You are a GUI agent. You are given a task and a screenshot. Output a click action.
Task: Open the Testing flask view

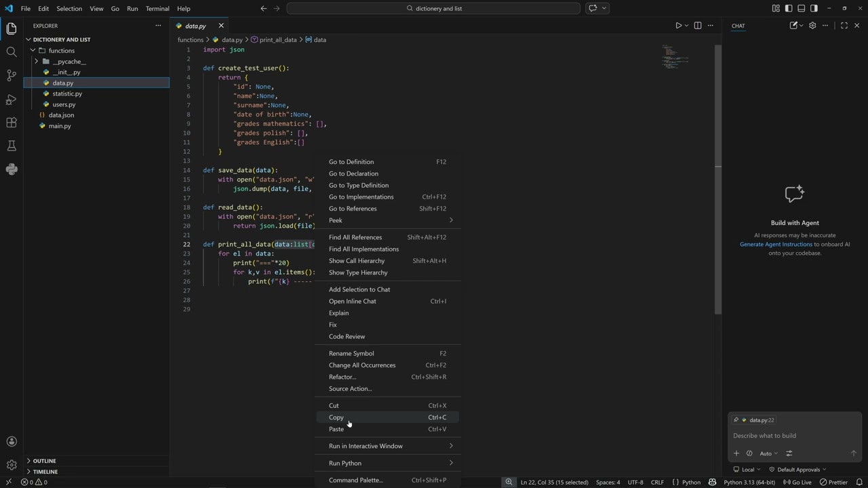point(12,146)
